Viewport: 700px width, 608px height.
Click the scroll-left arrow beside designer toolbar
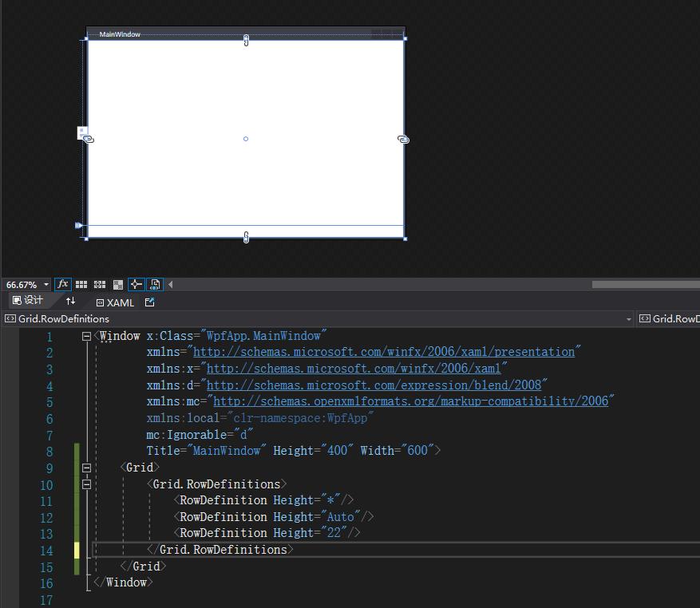[x=170, y=284]
